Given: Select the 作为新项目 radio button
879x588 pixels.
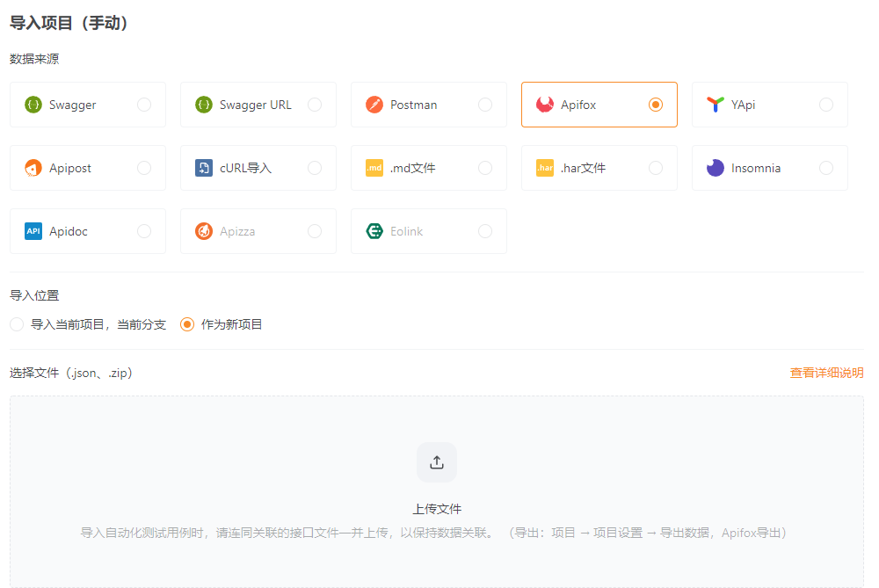Looking at the screenshot, I should point(186,323).
